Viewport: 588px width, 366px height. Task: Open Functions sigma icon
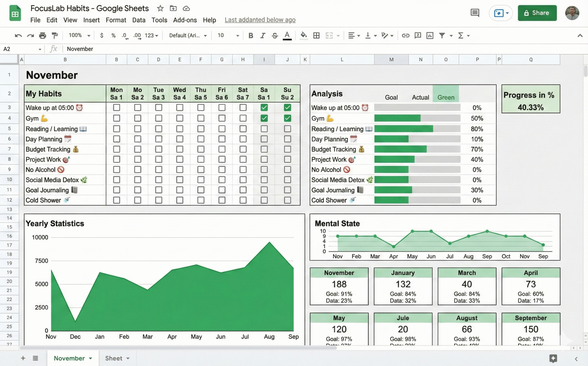(x=461, y=36)
